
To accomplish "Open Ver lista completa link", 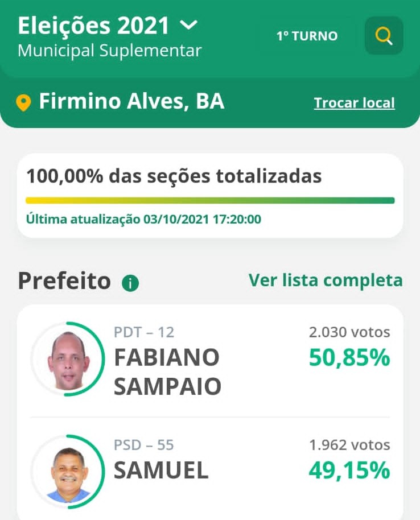I will click(x=326, y=280).
